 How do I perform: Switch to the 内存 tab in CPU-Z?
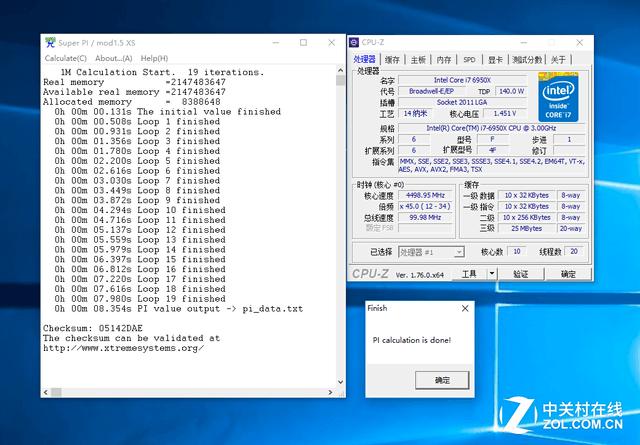(444, 60)
